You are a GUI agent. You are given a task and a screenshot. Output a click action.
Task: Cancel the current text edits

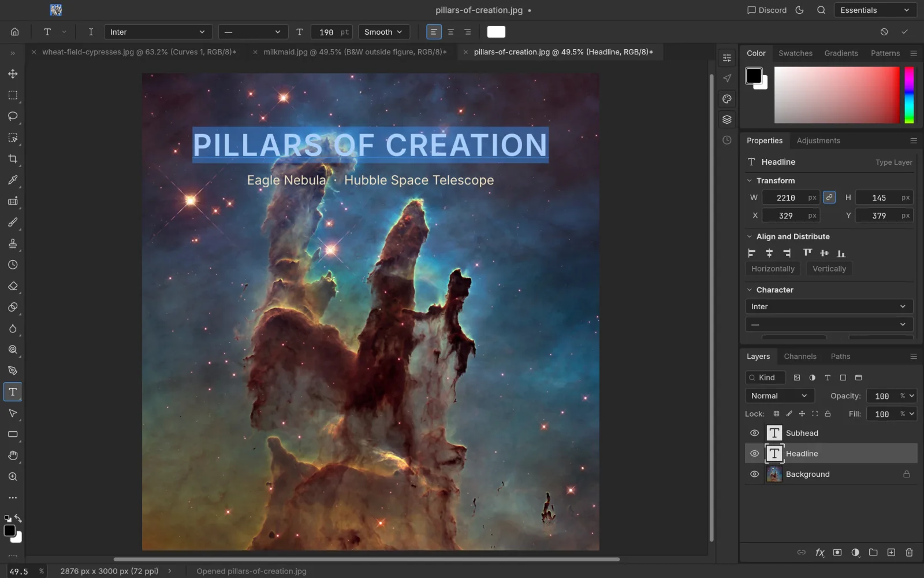[x=884, y=32]
